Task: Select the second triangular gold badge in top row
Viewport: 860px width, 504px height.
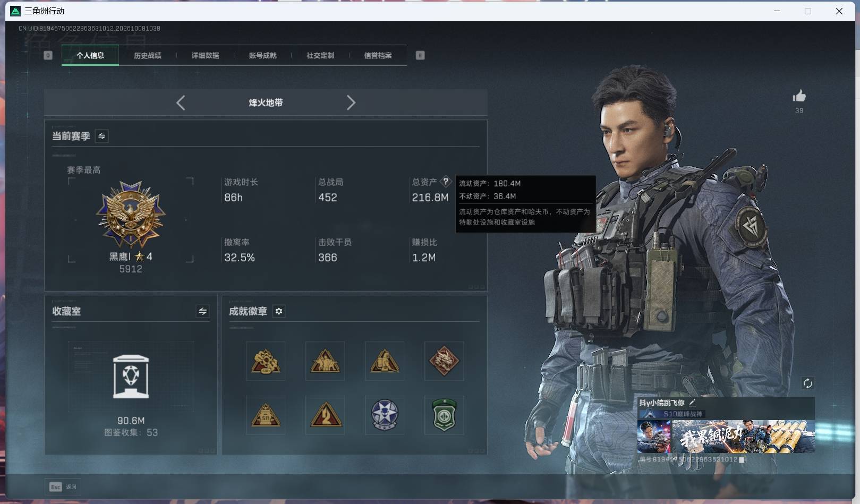Action: [325, 361]
